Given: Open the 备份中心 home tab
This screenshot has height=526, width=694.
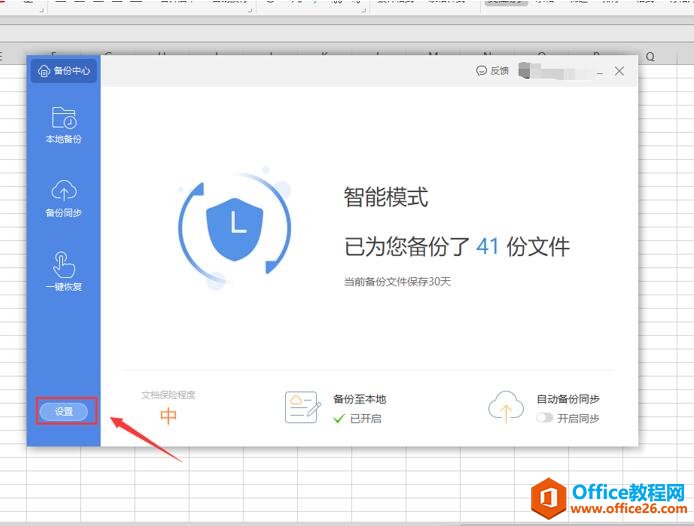Looking at the screenshot, I should [64, 71].
